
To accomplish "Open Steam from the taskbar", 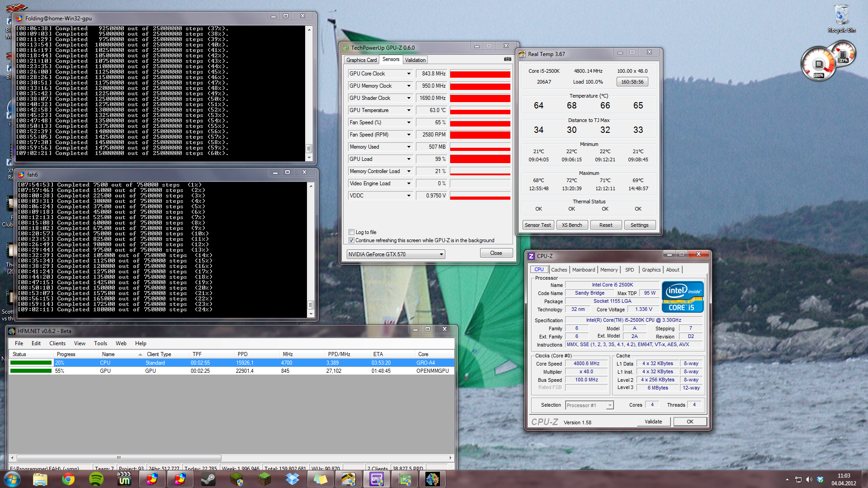I will 208,479.
